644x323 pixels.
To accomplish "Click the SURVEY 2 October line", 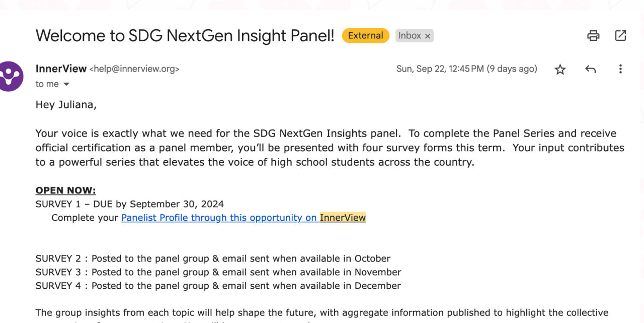I will pos(213,259).
